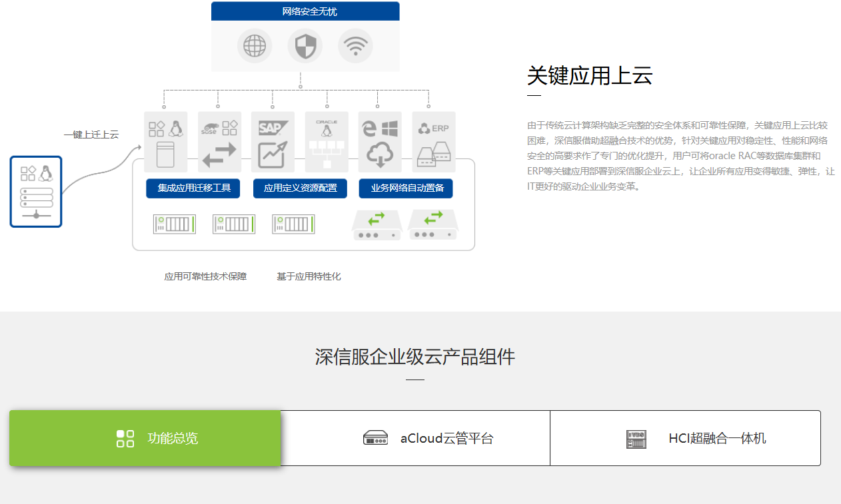Click the Oracle cluster tile
The height and width of the screenshot is (504, 841).
pos(327,142)
